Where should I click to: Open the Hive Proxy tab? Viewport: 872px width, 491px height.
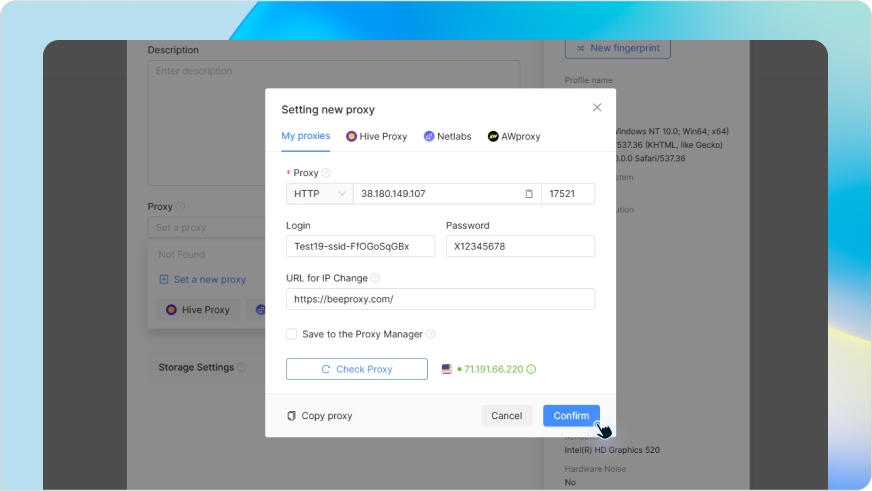[377, 136]
